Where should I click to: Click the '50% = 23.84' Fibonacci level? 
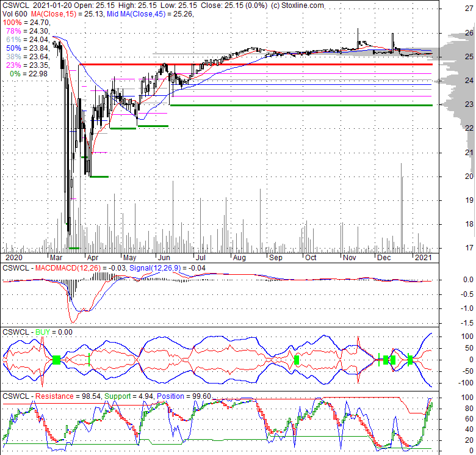point(27,48)
